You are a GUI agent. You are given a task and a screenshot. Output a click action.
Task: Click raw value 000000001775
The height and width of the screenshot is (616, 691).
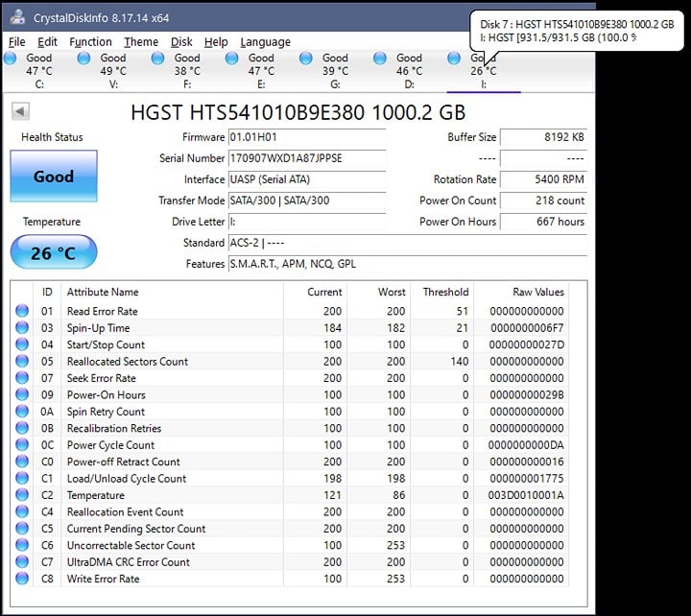(x=527, y=479)
